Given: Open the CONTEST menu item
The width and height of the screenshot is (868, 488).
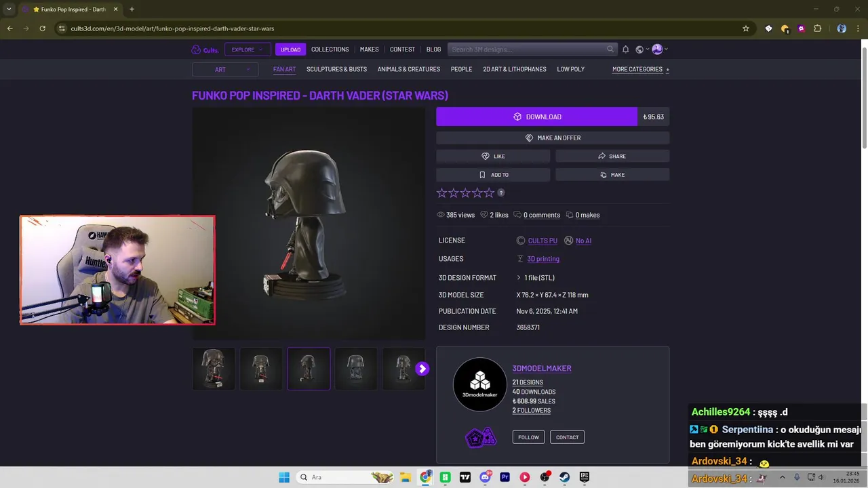Looking at the screenshot, I should click(402, 49).
